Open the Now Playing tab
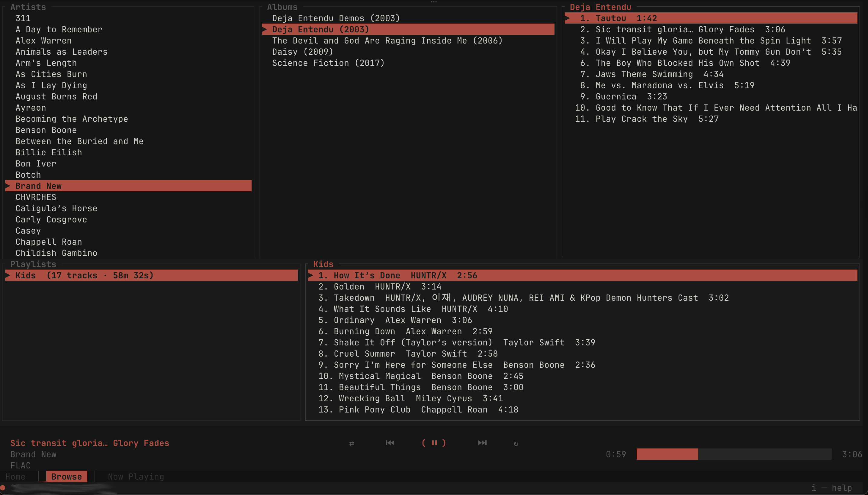This screenshot has width=868, height=495. click(136, 477)
